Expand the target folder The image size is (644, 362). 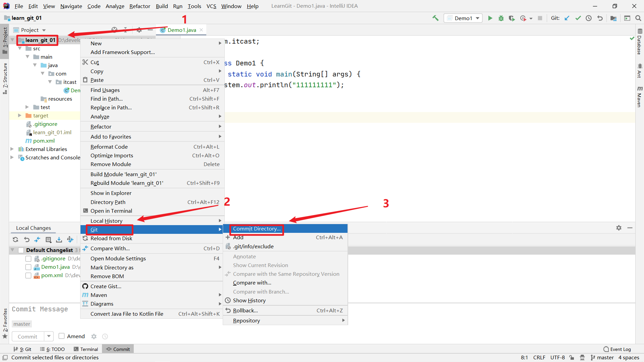click(x=20, y=115)
